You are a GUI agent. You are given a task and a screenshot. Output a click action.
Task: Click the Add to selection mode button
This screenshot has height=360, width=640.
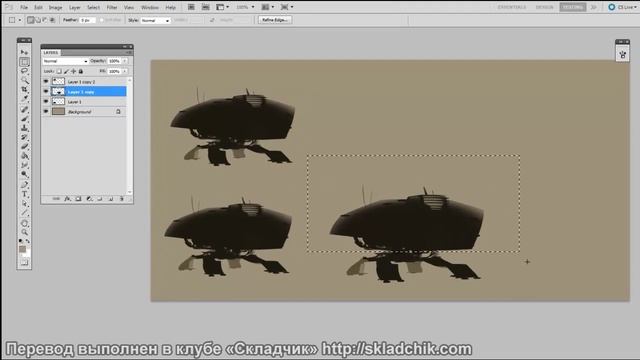coord(38,20)
